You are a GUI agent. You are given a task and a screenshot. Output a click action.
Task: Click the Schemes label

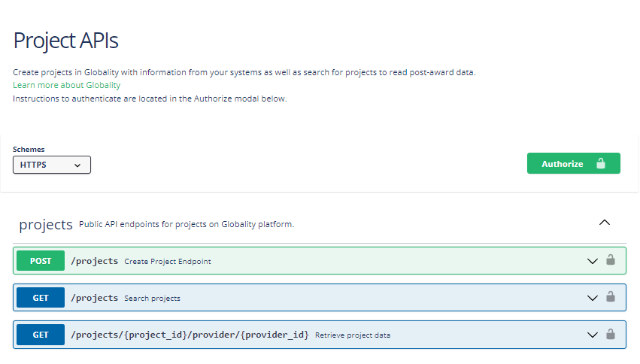[29, 150]
